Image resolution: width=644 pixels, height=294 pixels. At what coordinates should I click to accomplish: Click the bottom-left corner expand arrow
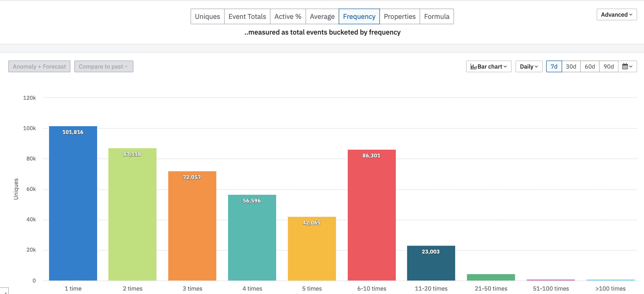4,291
